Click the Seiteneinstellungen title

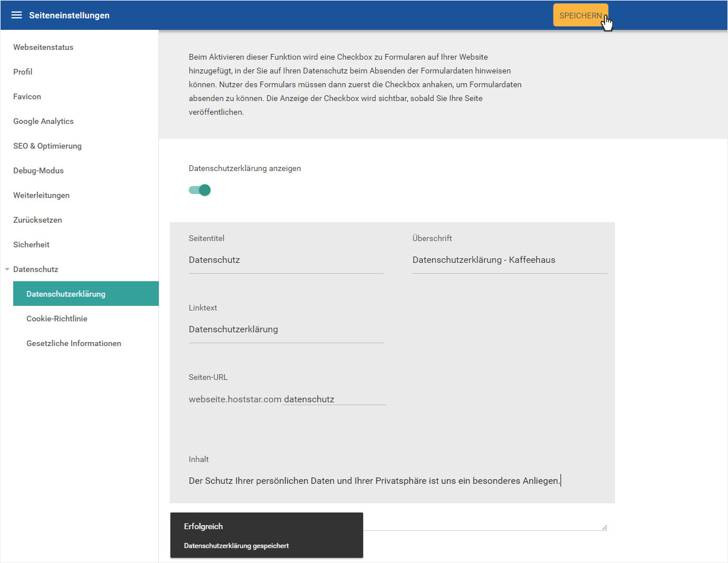point(69,15)
